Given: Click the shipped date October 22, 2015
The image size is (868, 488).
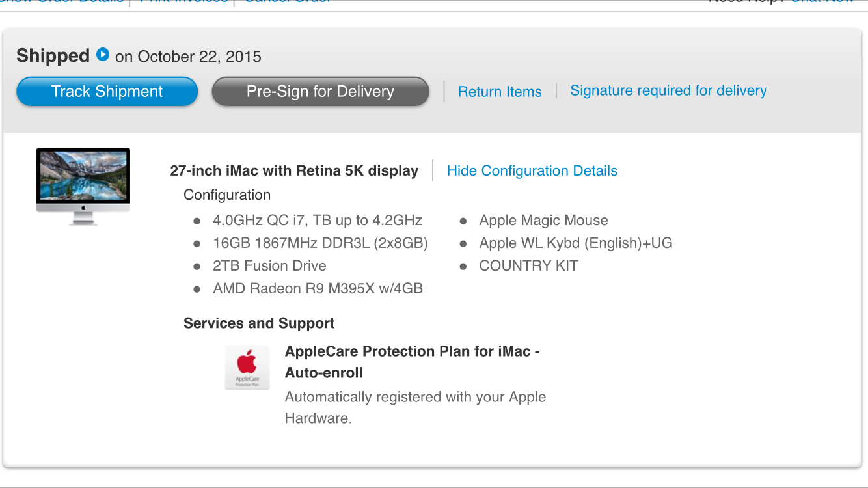Looking at the screenshot, I should tap(199, 57).
